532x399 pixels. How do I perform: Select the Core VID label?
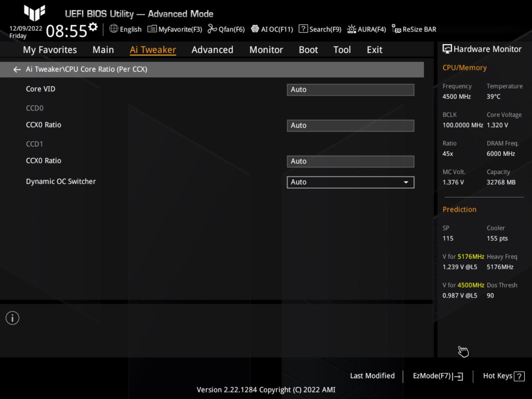[x=41, y=89]
